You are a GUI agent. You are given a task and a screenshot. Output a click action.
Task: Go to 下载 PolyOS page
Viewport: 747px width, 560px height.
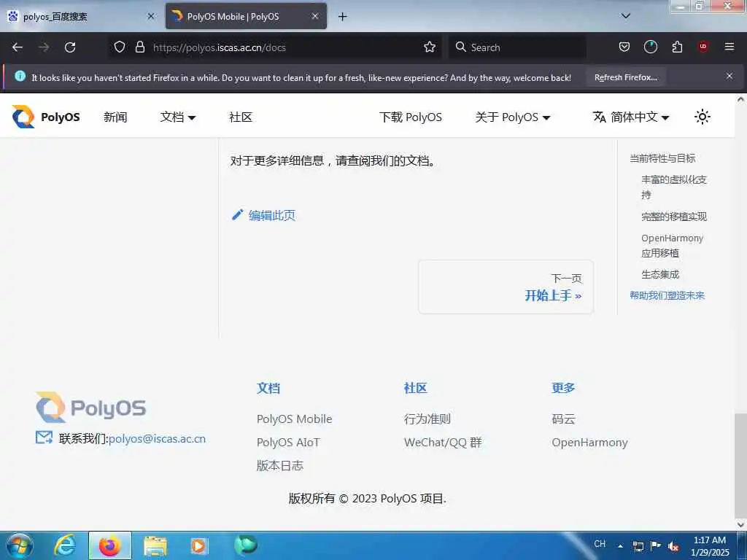coord(411,117)
